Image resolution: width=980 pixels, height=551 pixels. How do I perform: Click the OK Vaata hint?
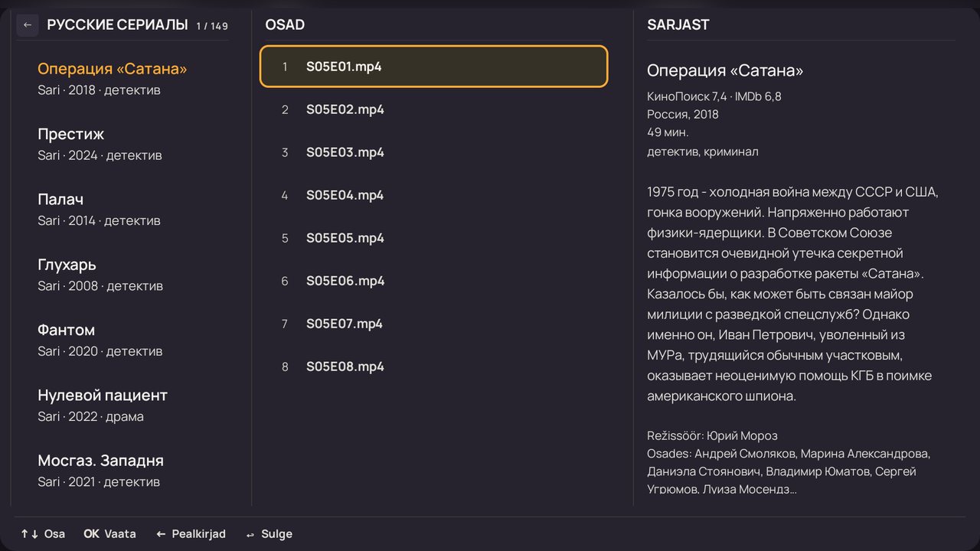click(x=110, y=534)
